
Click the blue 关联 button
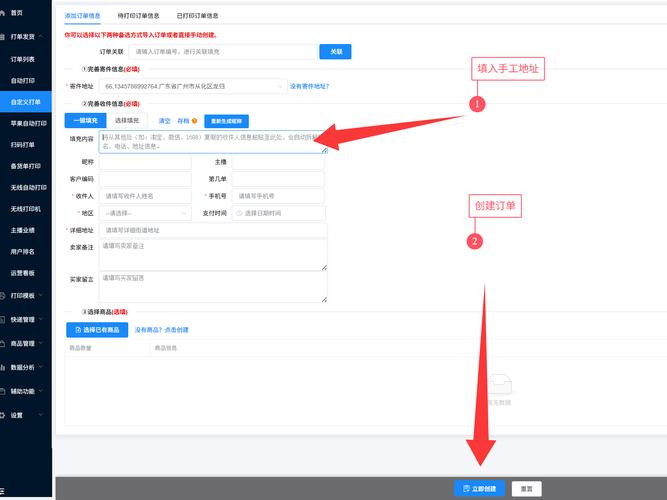click(x=335, y=51)
